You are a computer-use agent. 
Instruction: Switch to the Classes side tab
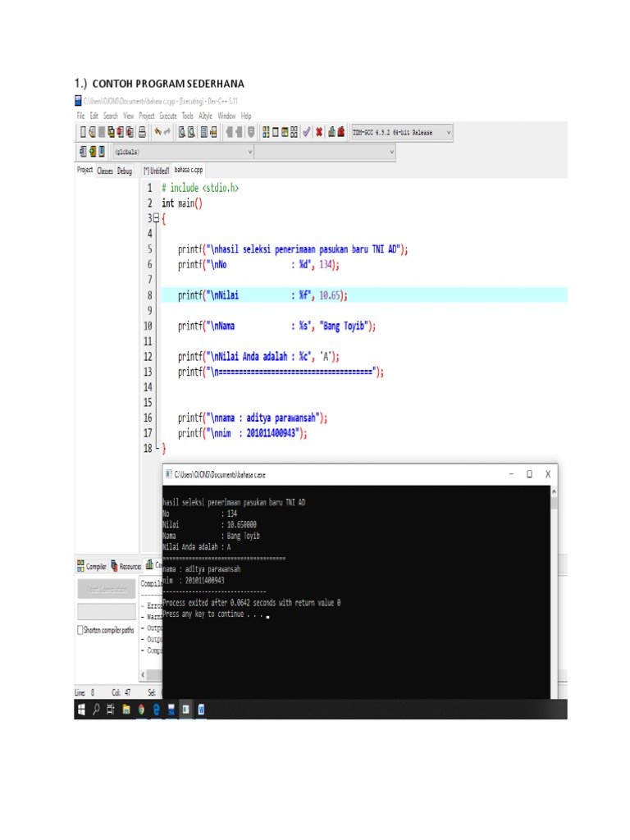105,171
